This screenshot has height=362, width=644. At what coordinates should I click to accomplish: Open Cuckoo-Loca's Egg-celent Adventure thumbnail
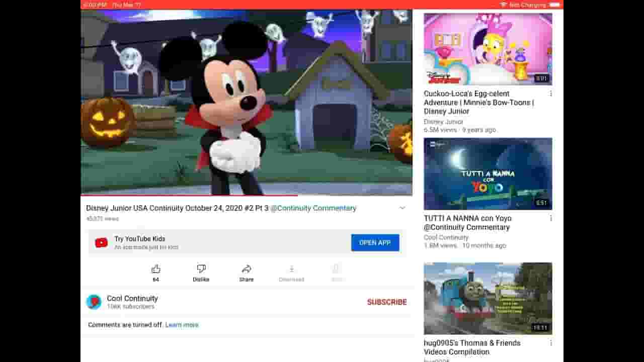click(x=488, y=49)
